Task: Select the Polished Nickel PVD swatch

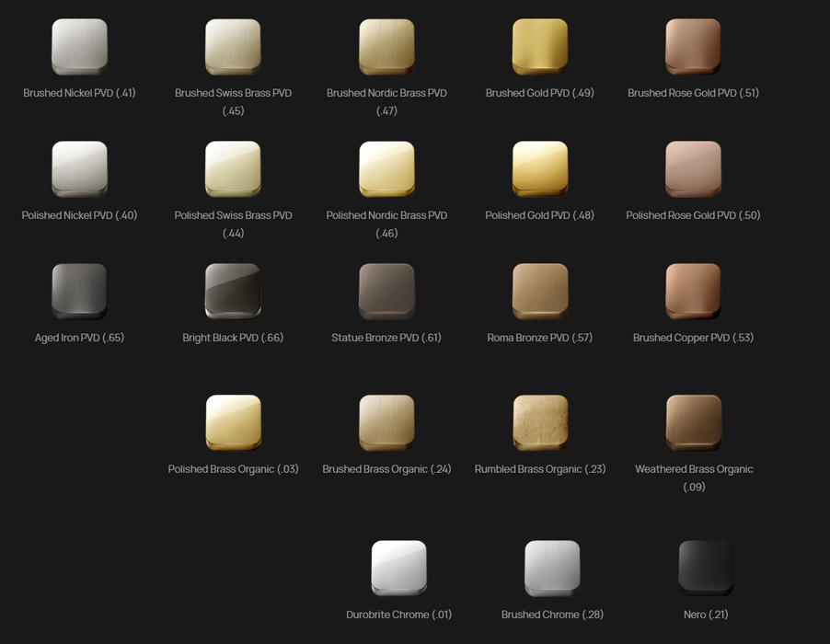Action: pos(79,168)
